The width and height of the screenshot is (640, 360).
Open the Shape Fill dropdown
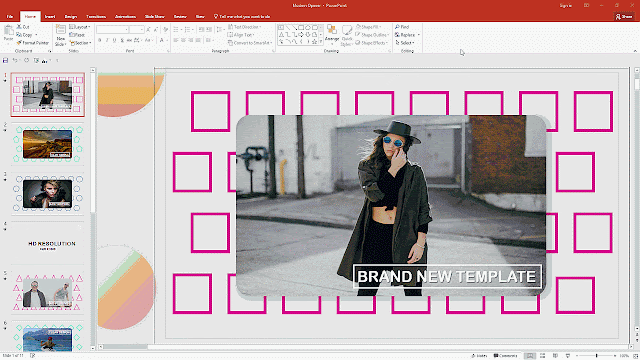tap(369, 27)
